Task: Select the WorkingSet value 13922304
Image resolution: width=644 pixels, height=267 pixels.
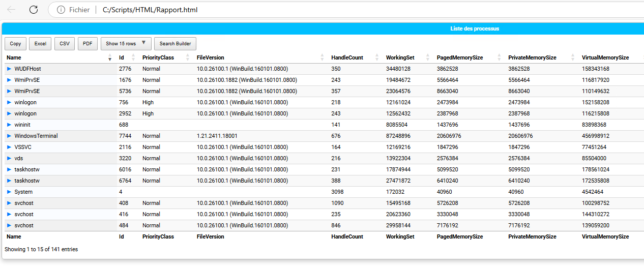Action: click(x=398, y=158)
